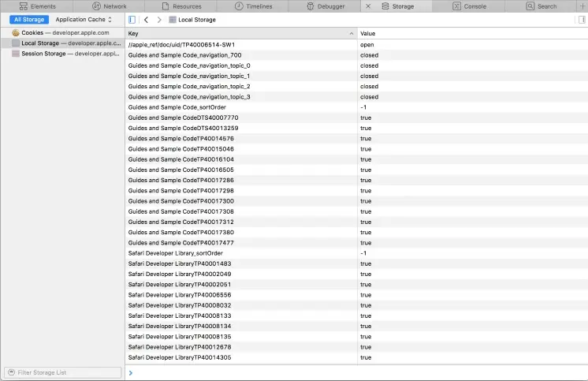Select Safari Developer LibraryTP40002049 row

coord(356,274)
